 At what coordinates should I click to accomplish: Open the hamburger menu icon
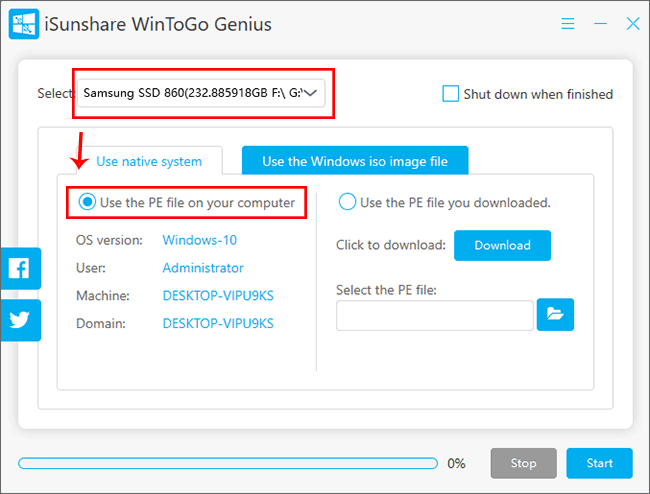point(568,24)
